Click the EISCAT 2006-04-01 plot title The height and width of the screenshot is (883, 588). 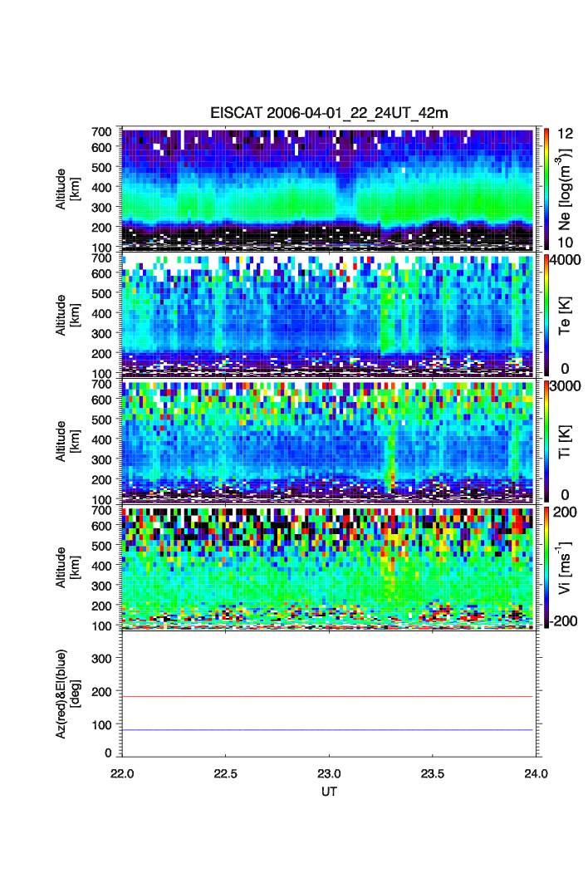[329, 114]
